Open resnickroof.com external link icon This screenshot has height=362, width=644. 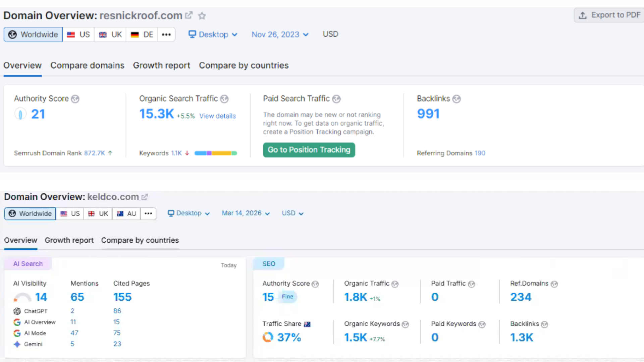click(x=189, y=15)
